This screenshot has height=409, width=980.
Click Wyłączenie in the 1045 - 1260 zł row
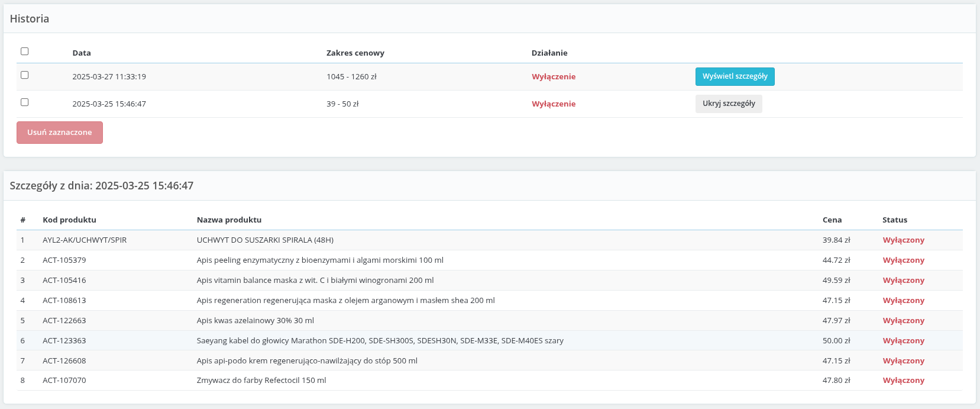[x=554, y=77]
